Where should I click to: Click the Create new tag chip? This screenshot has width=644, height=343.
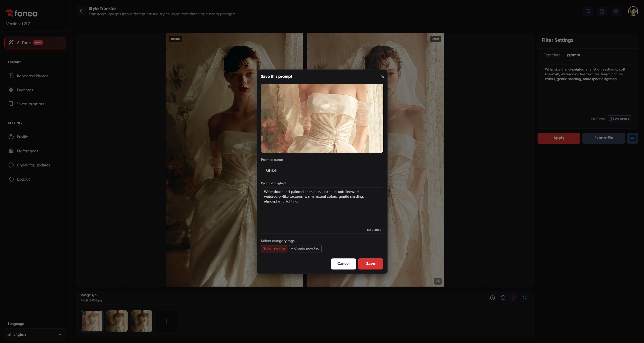tap(305, 249)
